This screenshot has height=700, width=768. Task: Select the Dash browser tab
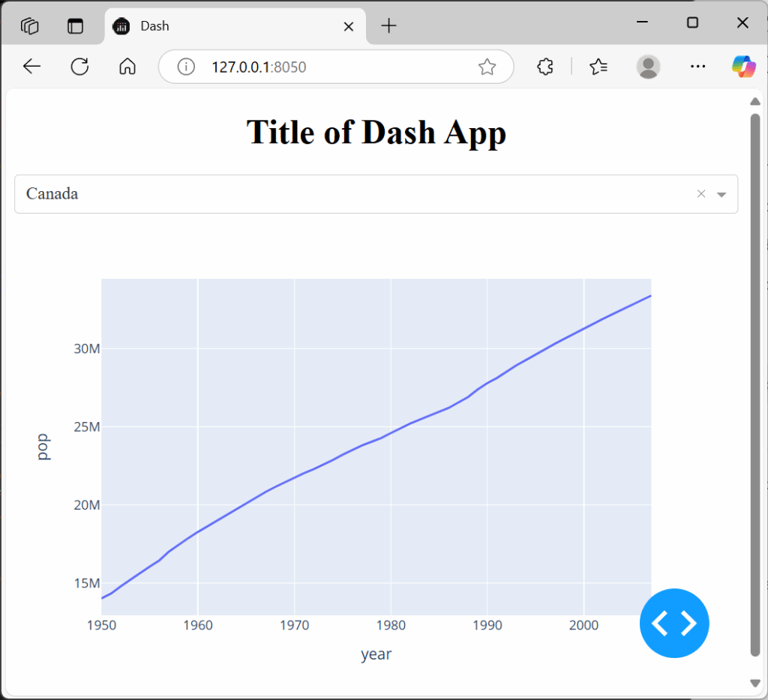(225, 26)
